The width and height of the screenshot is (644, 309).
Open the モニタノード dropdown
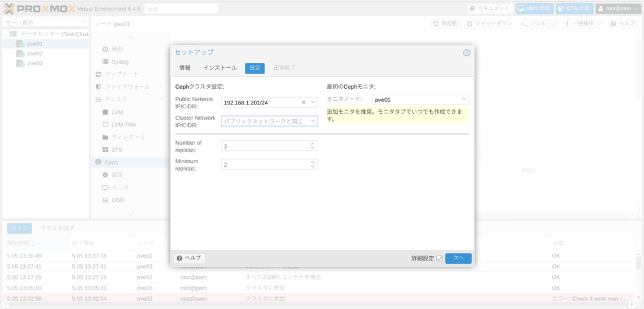coord(464,99)
